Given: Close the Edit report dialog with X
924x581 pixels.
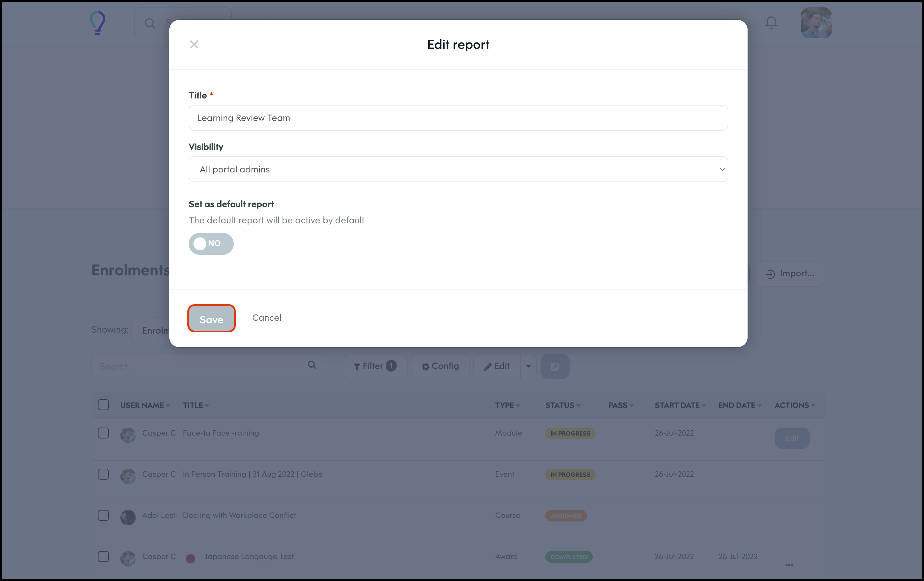Looking at the screenshot, I should (x=194, y=44).
